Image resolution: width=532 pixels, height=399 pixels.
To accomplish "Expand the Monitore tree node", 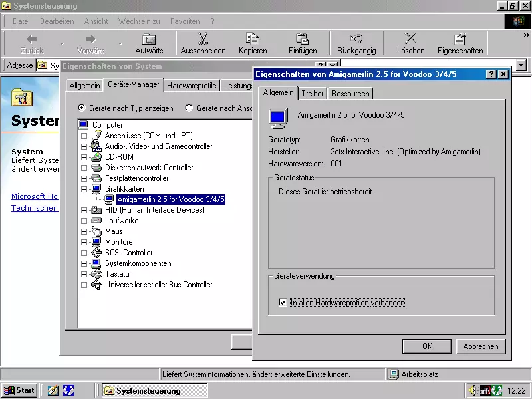I will tap(84, 242).
